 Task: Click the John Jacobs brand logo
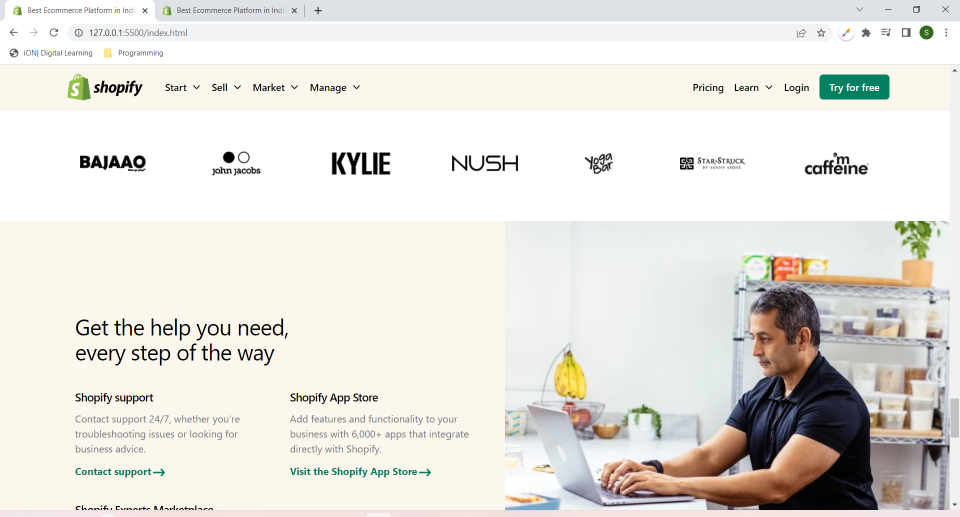click(236, 164)
